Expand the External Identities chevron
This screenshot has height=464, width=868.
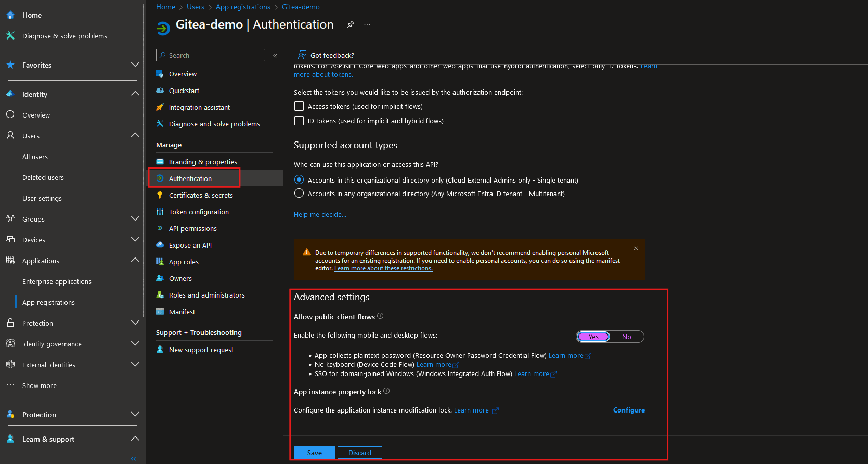[135, 364]
